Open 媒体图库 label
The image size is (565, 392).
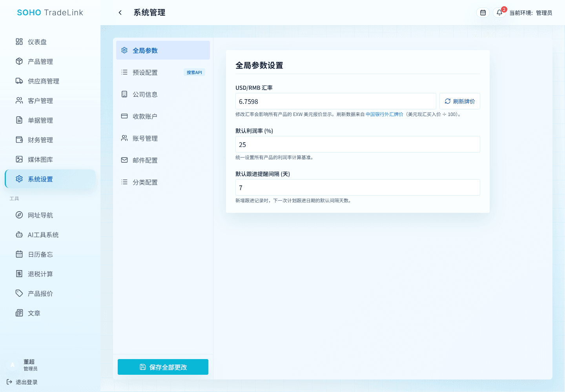point(40,160)
